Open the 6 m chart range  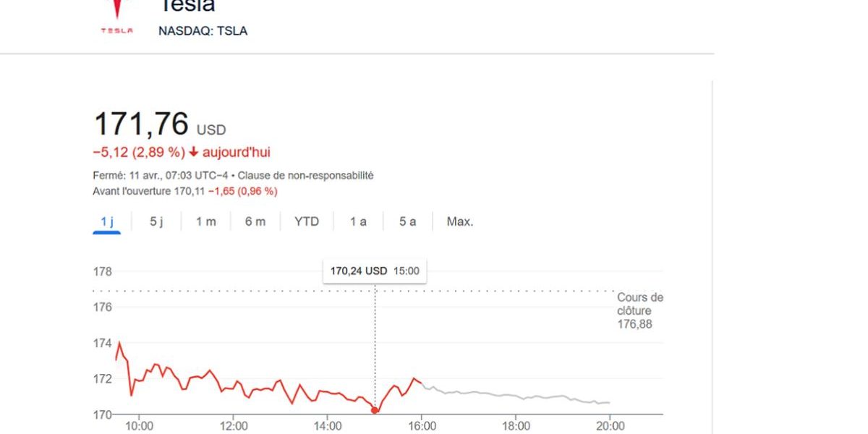click(255, 222)
